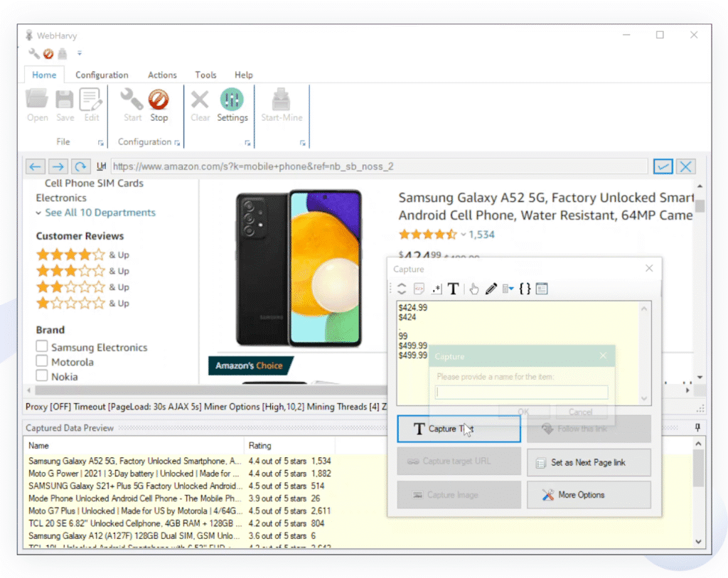Open the list dropdown in Capture toolbar
Screen dimensions: 728x578
point(508,289)
